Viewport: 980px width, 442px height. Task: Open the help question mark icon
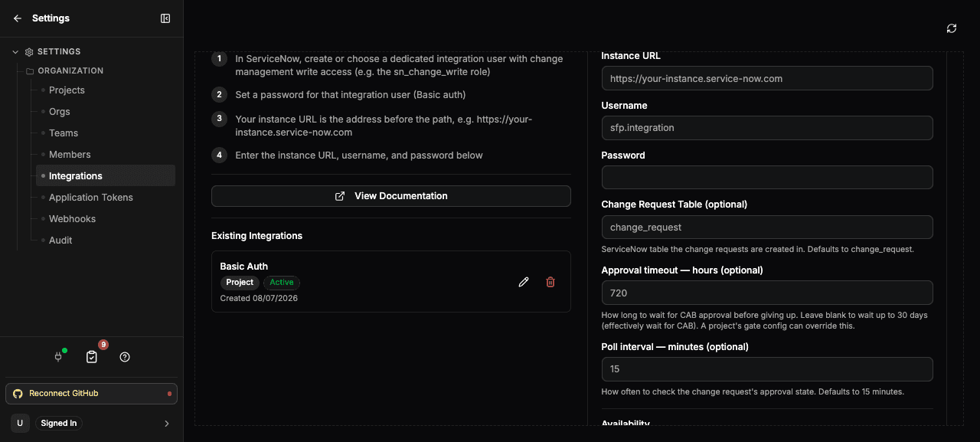125,357
